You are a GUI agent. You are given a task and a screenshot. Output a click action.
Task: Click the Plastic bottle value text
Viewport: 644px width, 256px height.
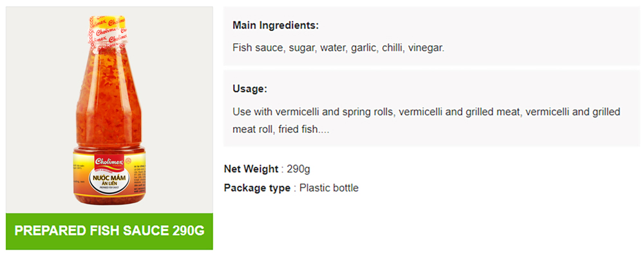(x=329, y=188)
